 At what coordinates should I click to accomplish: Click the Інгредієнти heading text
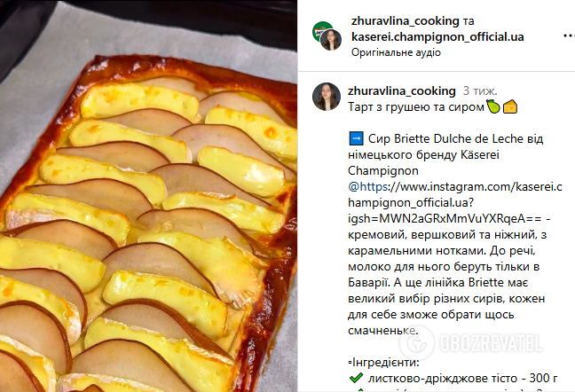(x=385, y=363)
